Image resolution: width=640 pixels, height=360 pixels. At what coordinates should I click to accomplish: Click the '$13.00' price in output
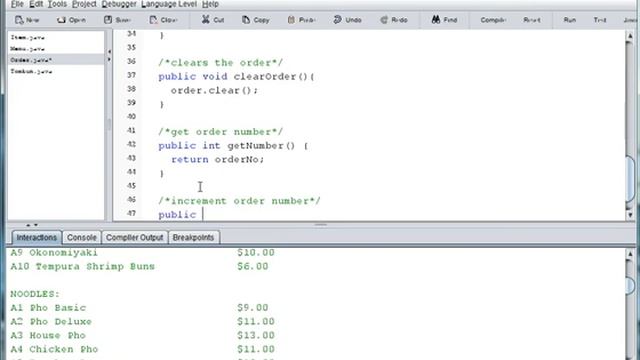click(x=256, y=336)
